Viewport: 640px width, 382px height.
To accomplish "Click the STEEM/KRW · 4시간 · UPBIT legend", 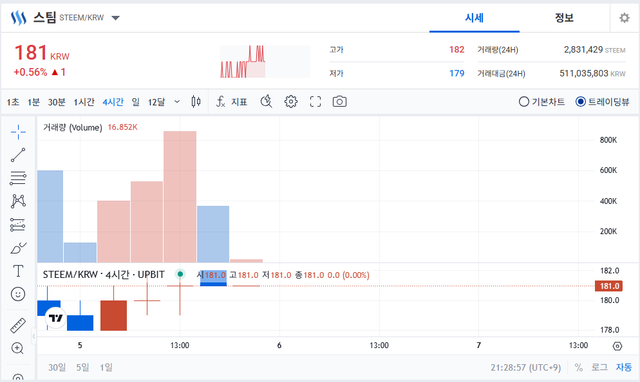I will coord(104,275).
